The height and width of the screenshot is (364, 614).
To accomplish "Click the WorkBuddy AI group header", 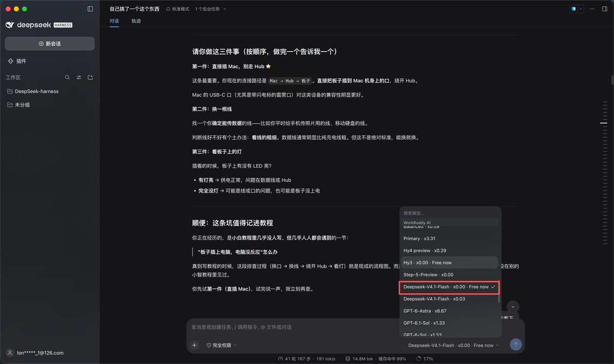I will [450, 222].
